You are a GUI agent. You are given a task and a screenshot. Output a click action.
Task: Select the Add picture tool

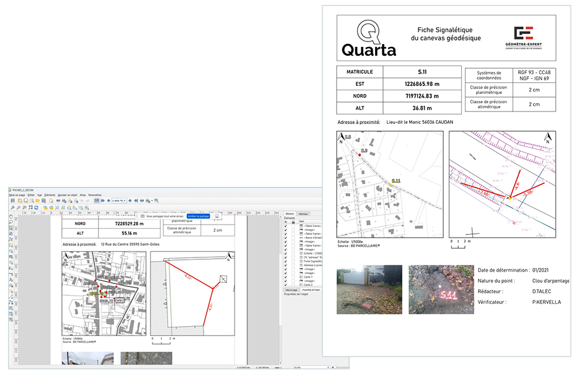pos(11,257)
